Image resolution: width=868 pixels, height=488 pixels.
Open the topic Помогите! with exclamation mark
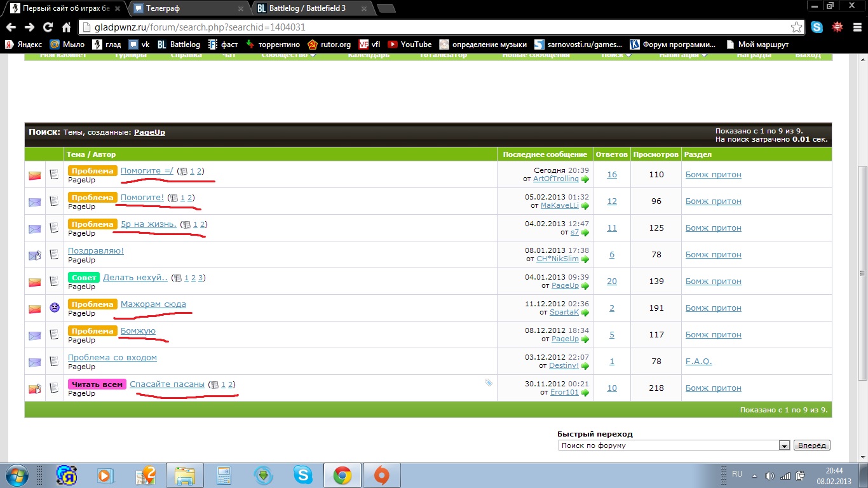tap(142, 198)
